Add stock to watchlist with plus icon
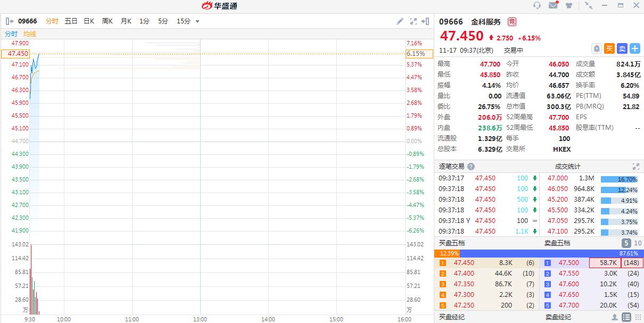 pyautogui.click(x=634, y=48)
